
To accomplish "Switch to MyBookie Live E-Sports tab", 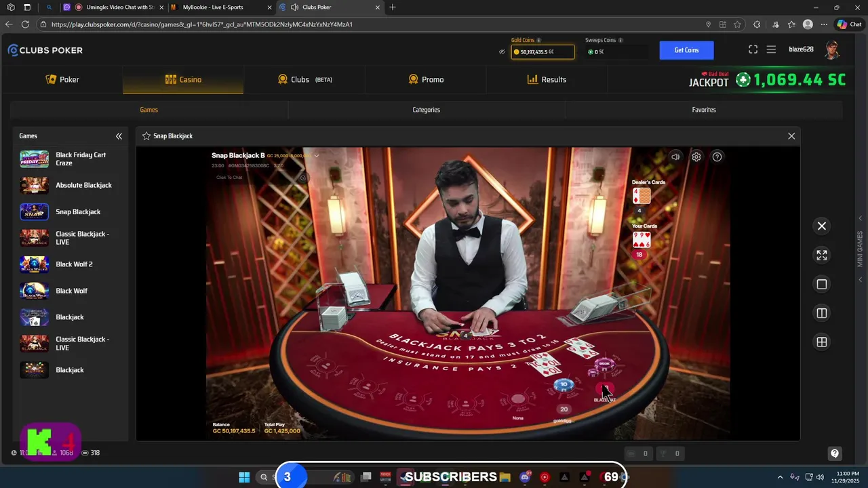I will coord(221,7).
